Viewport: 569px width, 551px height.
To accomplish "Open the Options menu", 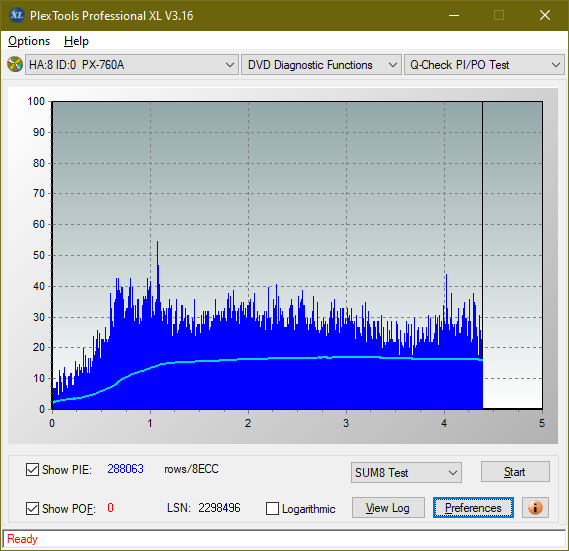I will 29,41.
